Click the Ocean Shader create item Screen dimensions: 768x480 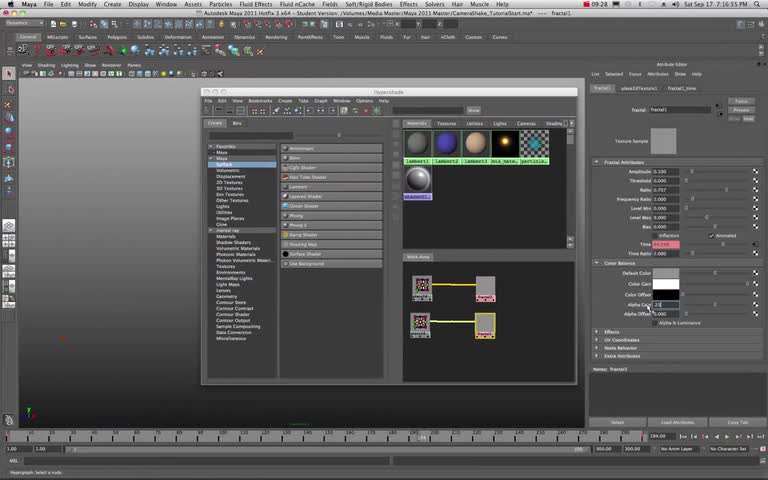(303, 206)
